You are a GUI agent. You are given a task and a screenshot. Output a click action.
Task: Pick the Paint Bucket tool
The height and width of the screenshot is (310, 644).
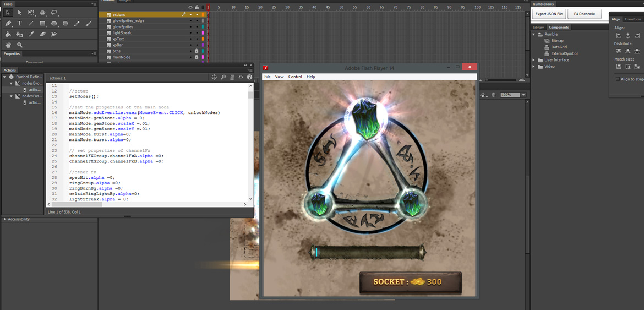coord(8,34)
